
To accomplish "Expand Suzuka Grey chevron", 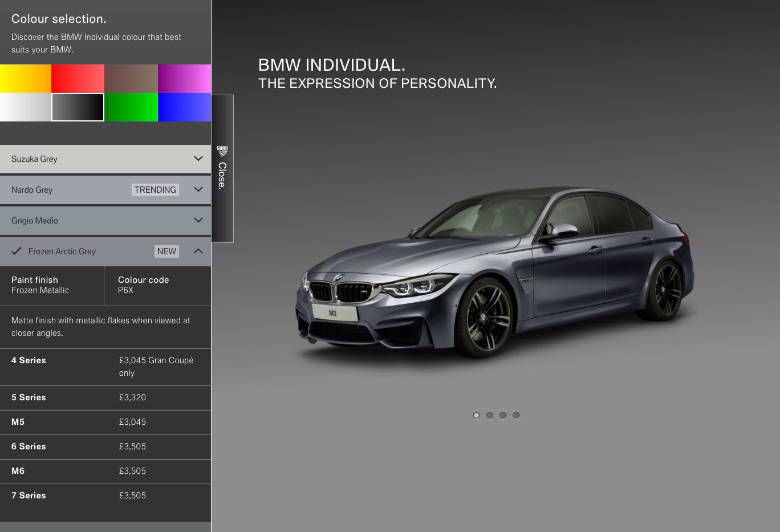I will tap(198, 159).
